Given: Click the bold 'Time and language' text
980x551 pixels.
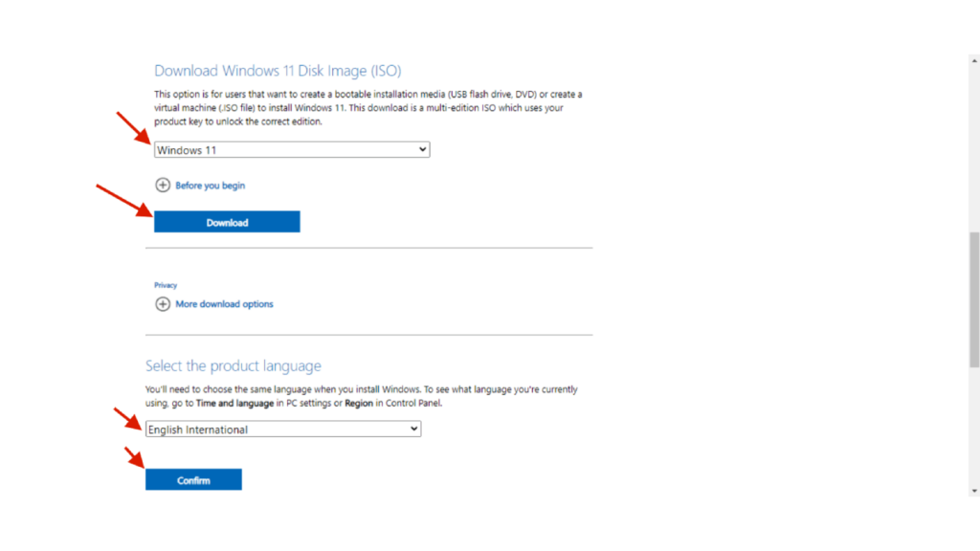Looking at the screenshot, I should pos(235,403).
